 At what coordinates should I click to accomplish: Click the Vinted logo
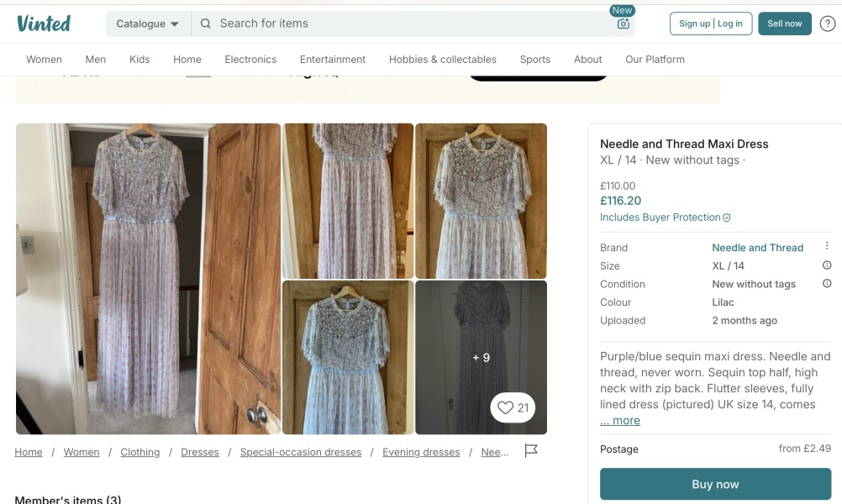click(x=44, y=24)
